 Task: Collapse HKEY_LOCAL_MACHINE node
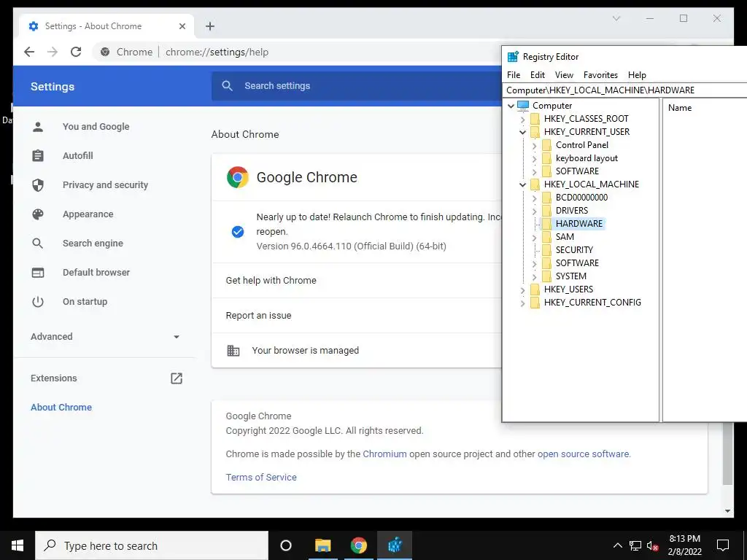coord(522,184)
